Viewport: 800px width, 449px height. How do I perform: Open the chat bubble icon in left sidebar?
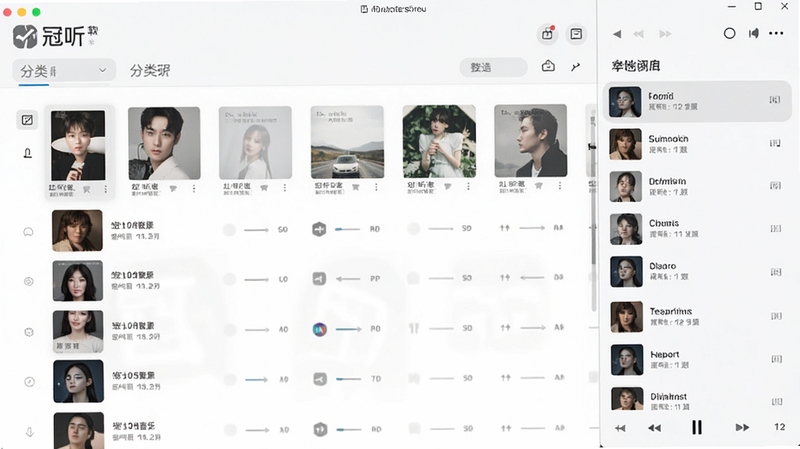click(x=29, y=232)
